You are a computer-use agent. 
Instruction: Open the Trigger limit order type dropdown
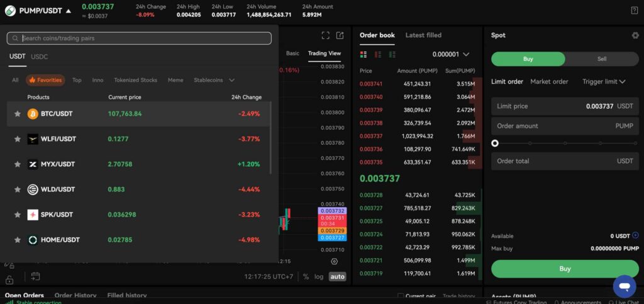pos(604,82)
